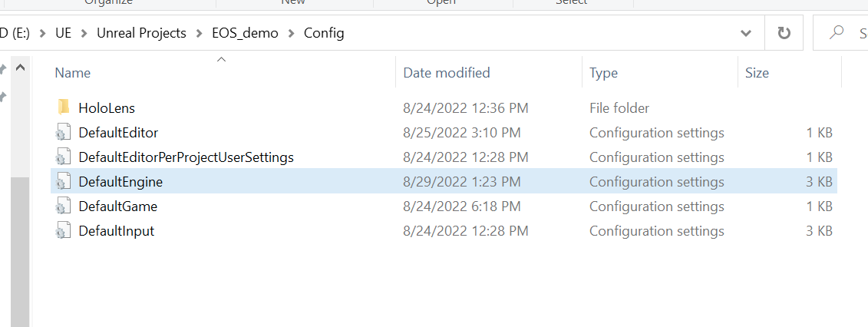Sort files by Type column header

click(x=603, y=73)
